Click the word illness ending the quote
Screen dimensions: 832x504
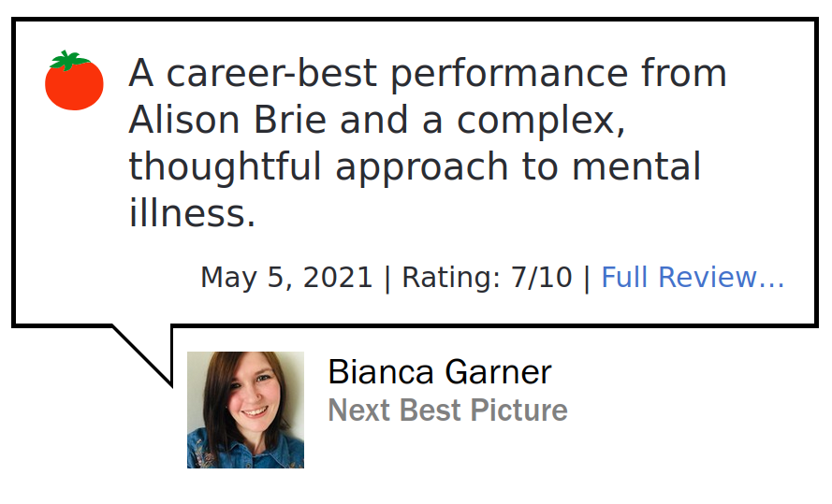[x=192, y=213]
